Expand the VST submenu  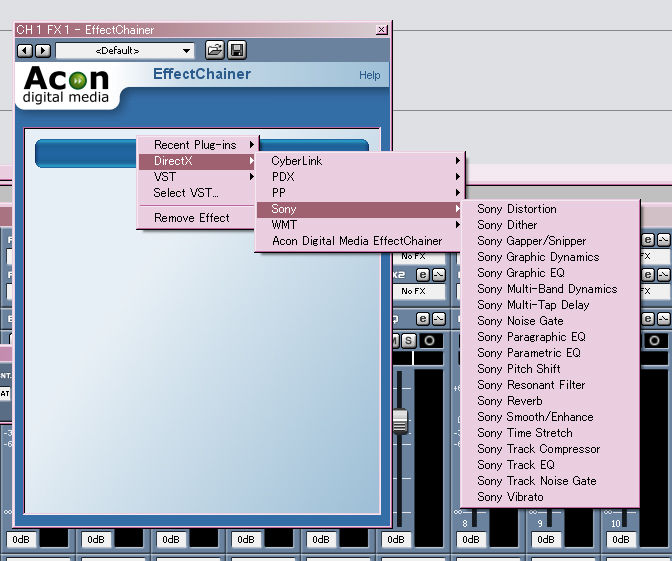tap(198, 177)
